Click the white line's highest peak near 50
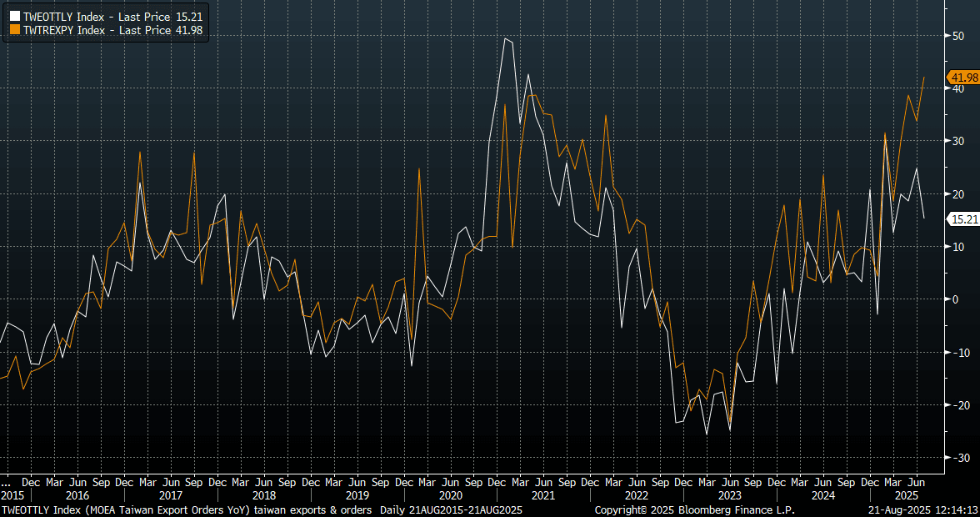The image size is (980, 517). tap(505, 38)
